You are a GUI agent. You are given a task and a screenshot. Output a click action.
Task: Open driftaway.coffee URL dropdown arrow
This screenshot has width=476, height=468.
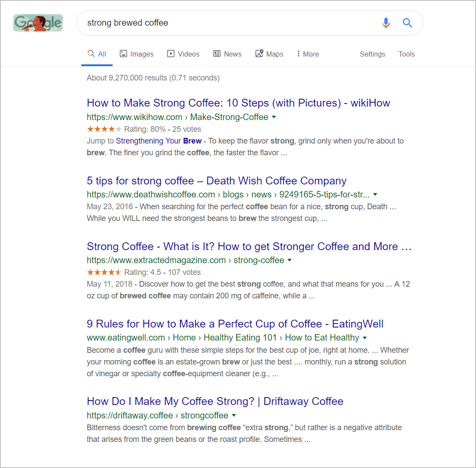point(234,415)
